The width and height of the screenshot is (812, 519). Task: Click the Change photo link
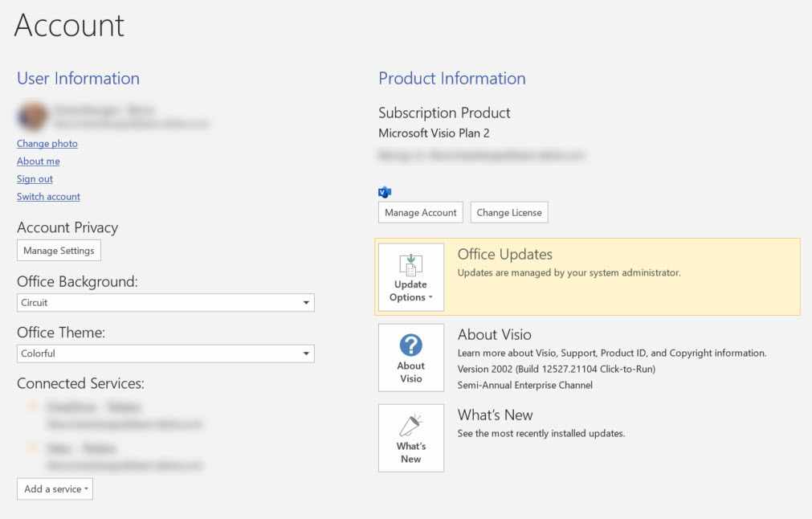coord(47,143)
